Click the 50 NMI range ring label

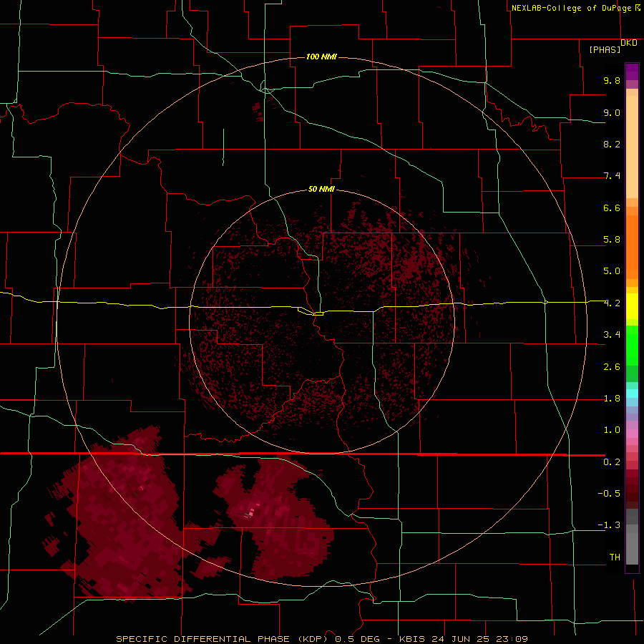click(x=321, y=189)
